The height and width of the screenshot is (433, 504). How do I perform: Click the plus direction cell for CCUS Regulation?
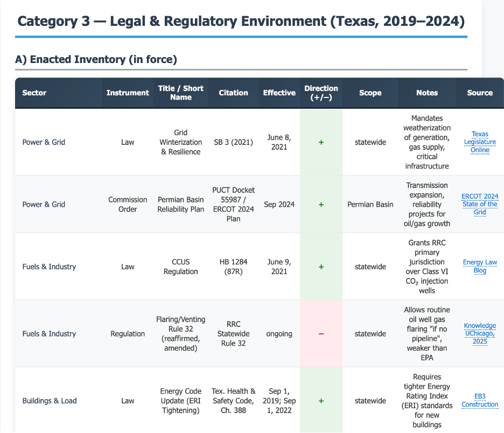click(321, 267)
